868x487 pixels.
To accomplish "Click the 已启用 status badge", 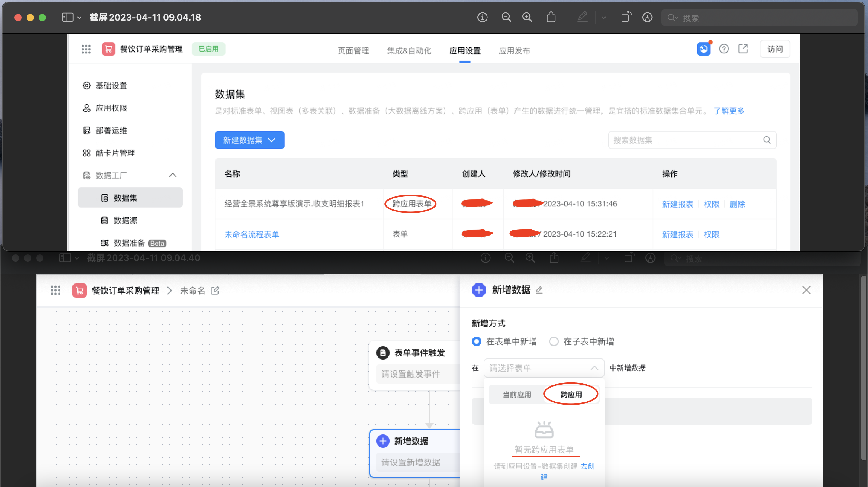I will click(x=208, y=49).
